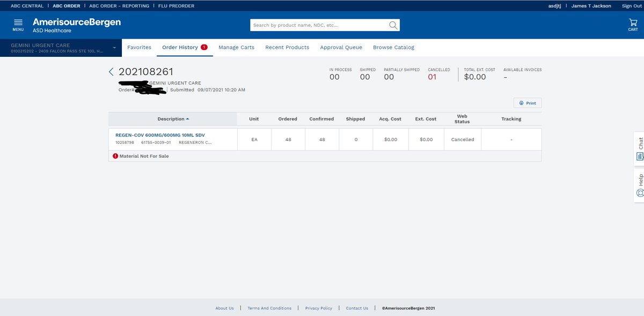Click the Print button

(528, 103)
